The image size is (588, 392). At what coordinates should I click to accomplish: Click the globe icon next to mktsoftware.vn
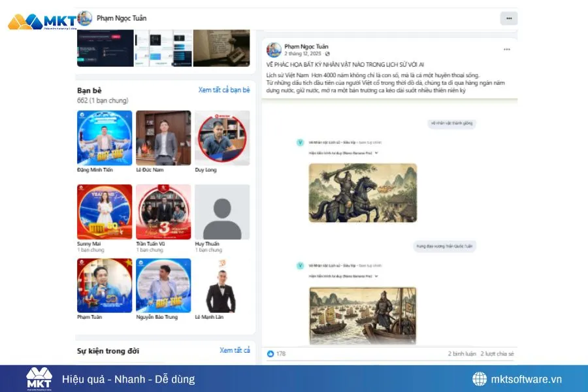480,378
